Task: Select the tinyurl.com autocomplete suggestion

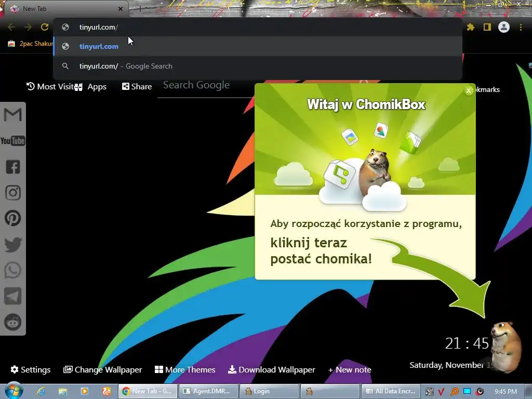Action: coord(258,46)
